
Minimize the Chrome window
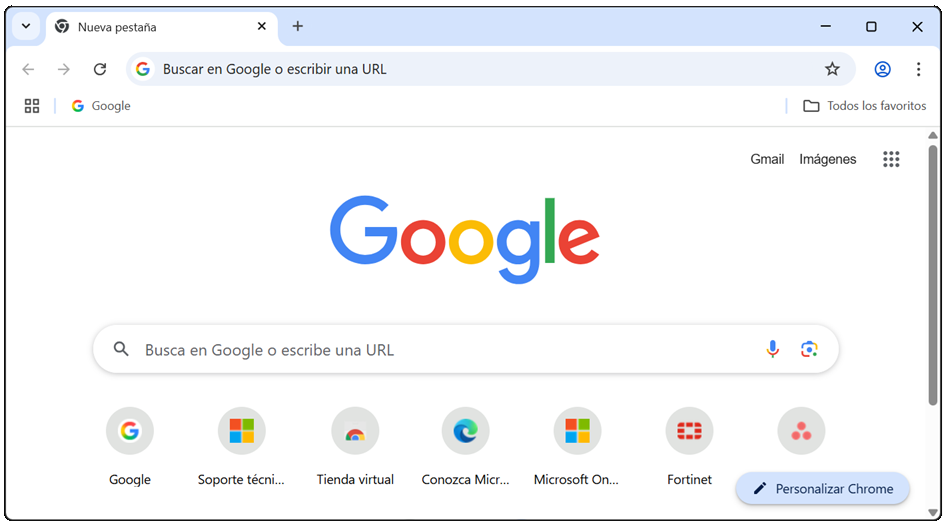tap(826, 27)
